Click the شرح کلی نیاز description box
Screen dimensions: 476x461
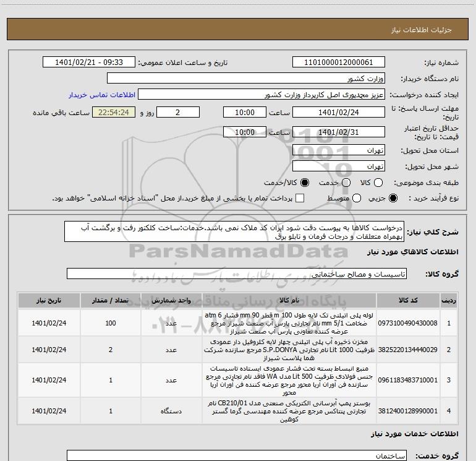[234, 232]
